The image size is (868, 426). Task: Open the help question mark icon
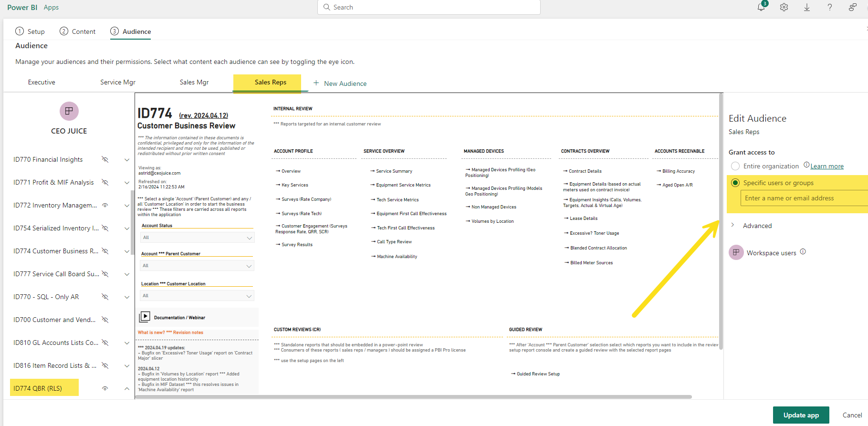click(x=830, y=7)
